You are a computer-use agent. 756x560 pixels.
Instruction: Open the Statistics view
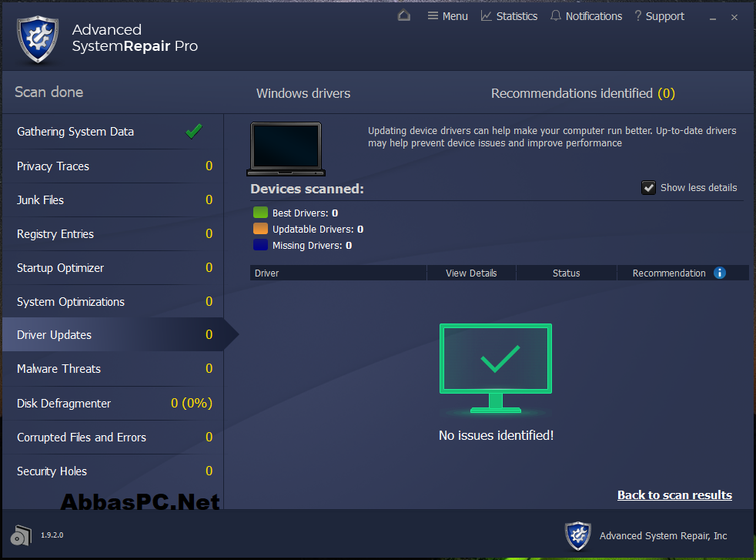click(x=509, y=16)
